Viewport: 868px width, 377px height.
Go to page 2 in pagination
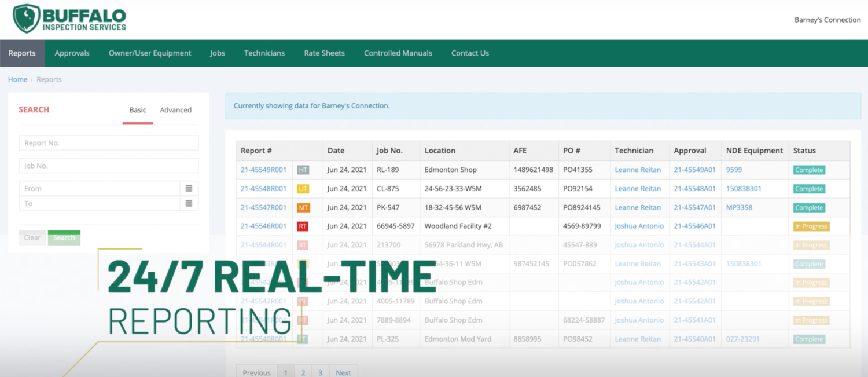[x=303, y=372]
